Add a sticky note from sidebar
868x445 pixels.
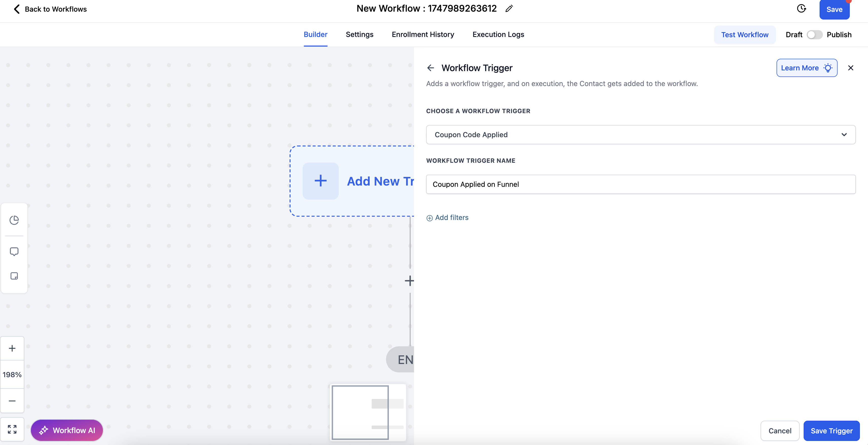click(x=14, y=276)
